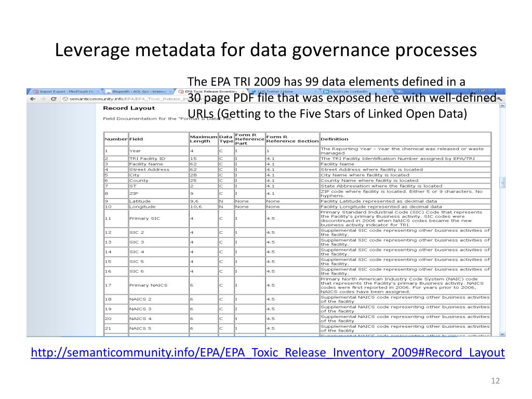The height and width of the screenshot is (399, 532).
Task: Click the Primary NAICS field cell
Action: [158, 285]
